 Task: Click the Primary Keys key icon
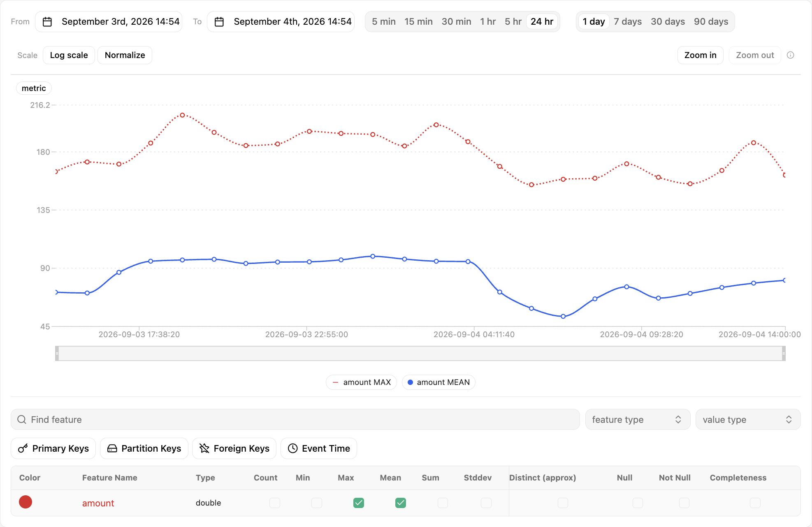pyautogui.click(x=23, y=448)
